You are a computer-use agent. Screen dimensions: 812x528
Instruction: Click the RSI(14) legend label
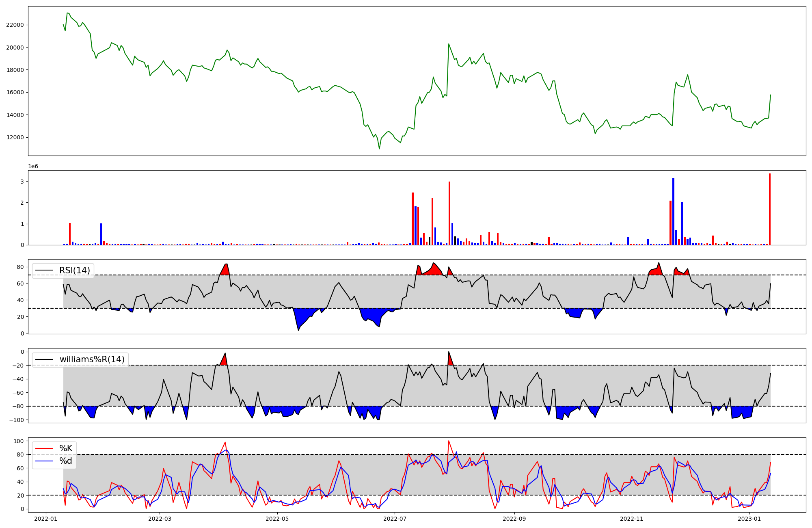(74, 270)
